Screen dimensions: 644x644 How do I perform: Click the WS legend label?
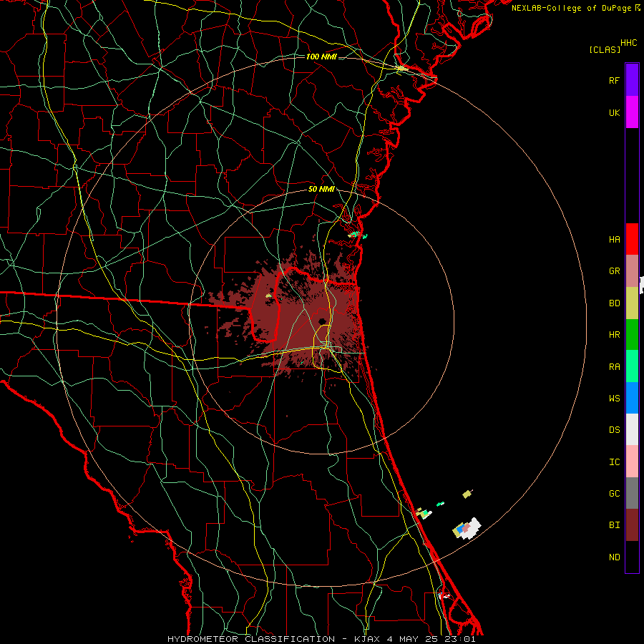coord(614,398)
